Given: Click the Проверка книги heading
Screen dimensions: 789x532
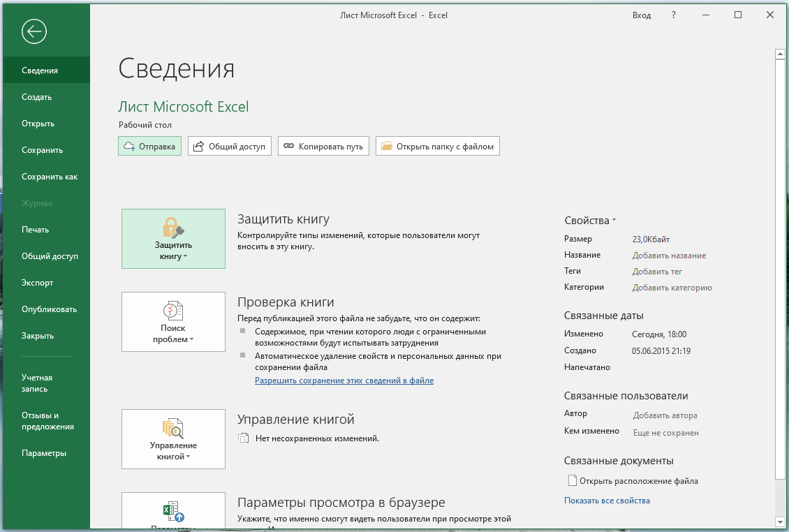Looking at the screenshot, I should tap(286, 302).
